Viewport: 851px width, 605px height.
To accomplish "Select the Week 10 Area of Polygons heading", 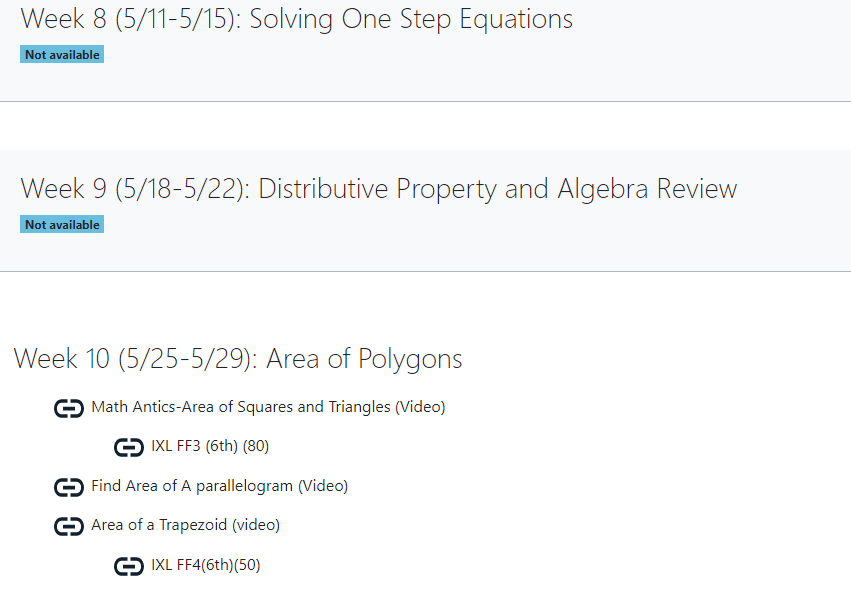I will (x=238, y=359).
